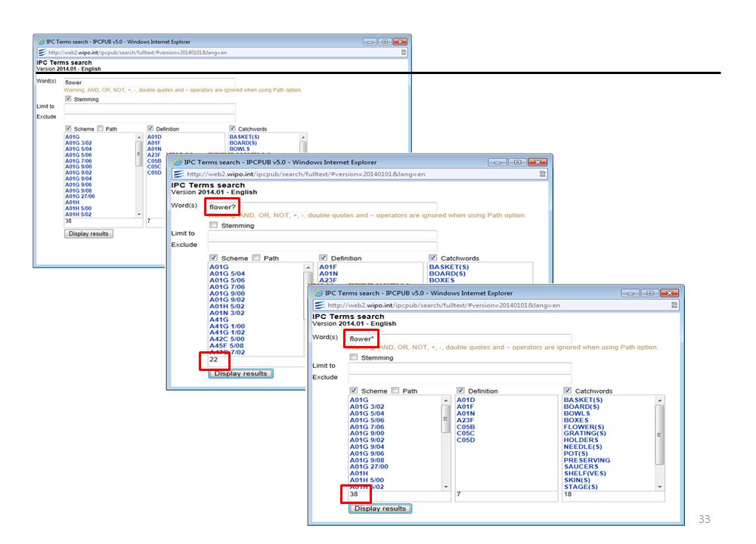Click Display results in the rearmost window
This screenshot has width=756, height=544.
coord(88,233)
